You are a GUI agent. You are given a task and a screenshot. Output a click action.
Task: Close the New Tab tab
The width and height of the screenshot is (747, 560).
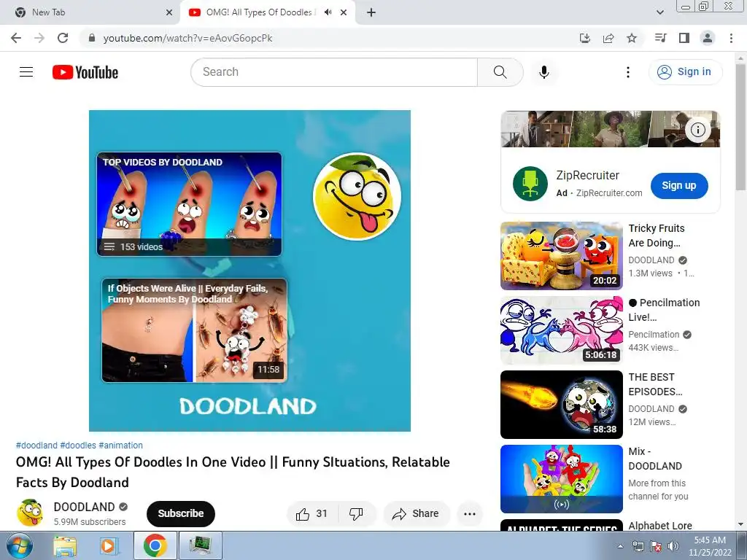tap(169, 12)
